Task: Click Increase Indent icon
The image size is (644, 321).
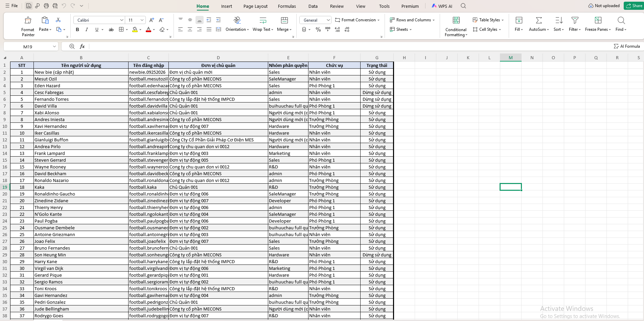Action: coord(218,20)
